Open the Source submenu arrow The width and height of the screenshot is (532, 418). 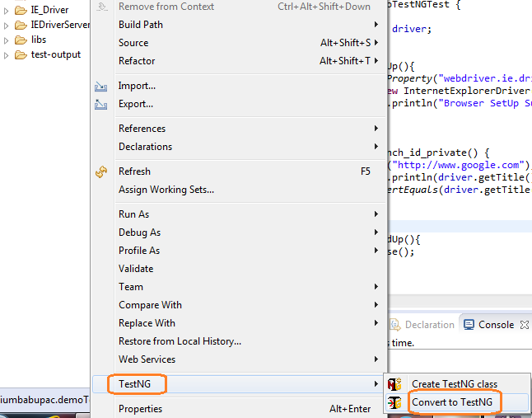point(376,42)
